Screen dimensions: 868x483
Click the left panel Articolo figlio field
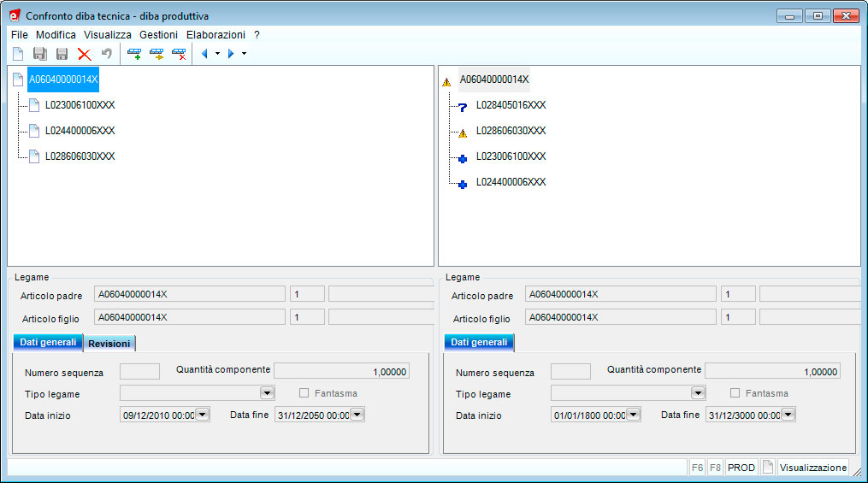[190, 317]
